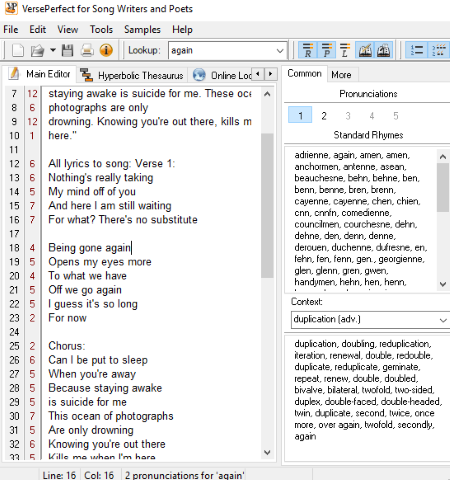450x480 pixels.
Task: Toggle the L toolbar button
Action: (x=345, y=51)
